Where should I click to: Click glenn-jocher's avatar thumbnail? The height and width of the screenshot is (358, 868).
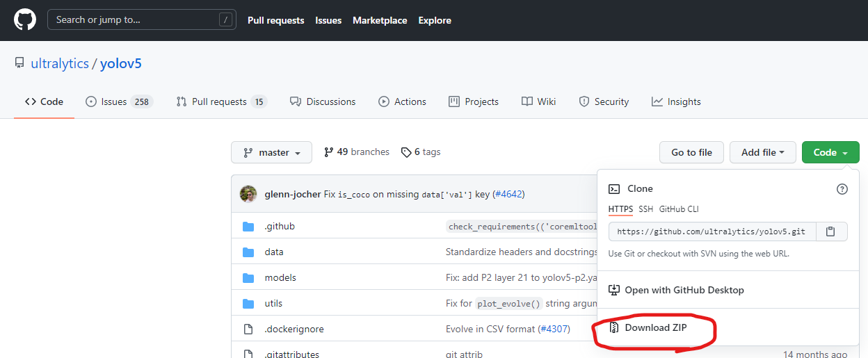coord(248,194)
